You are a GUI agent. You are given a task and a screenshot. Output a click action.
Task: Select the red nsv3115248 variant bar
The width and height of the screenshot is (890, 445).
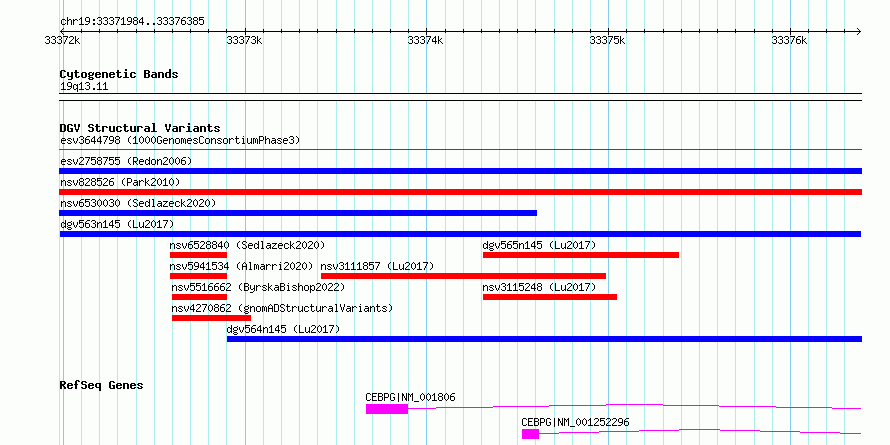(550, 297)
